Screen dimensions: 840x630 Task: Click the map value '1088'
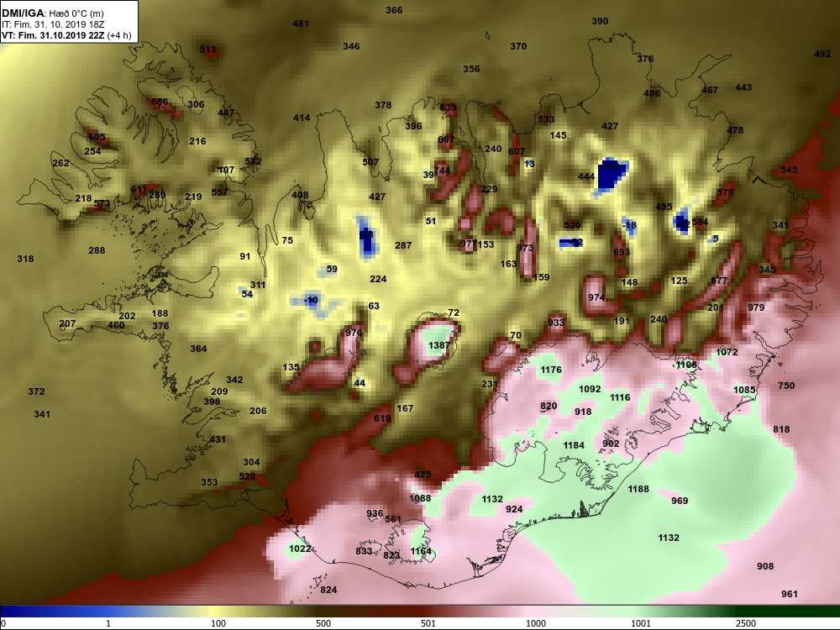[420, 498]
